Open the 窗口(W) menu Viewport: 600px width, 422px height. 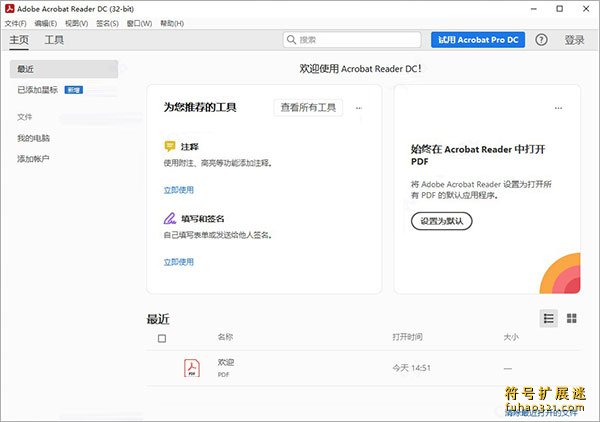139,23
